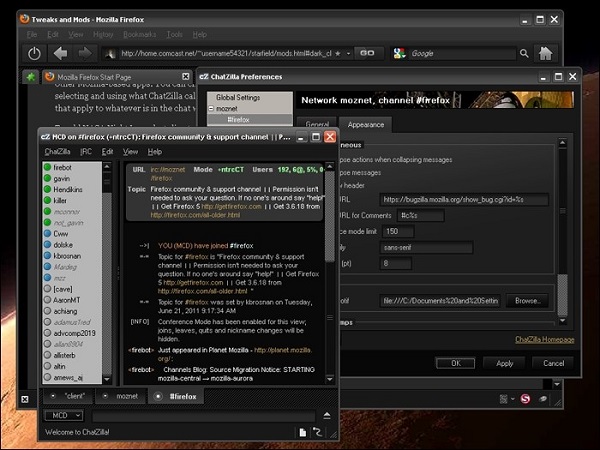Screen dimensions: 600x450
Task: Click the Apply button in preferences
Action: pyautogui.click(x=504, y=363)
